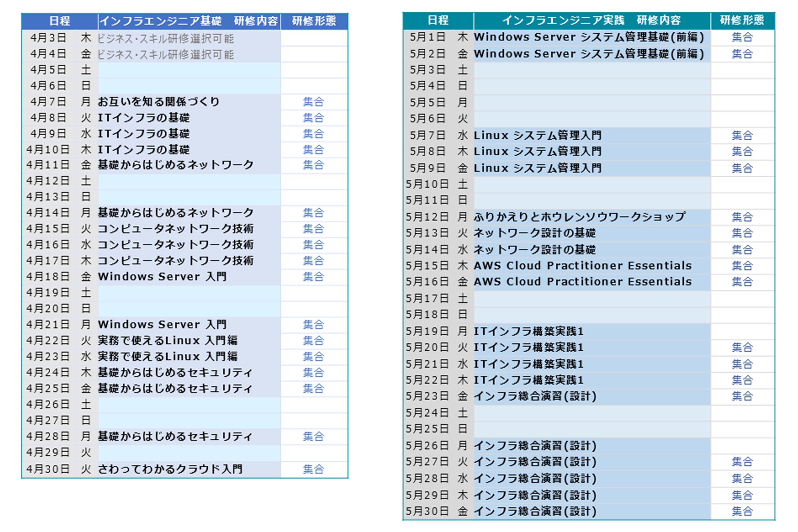Click "インフラ総合演習(設計)" on the 5月23日 row

coord(535,396)
